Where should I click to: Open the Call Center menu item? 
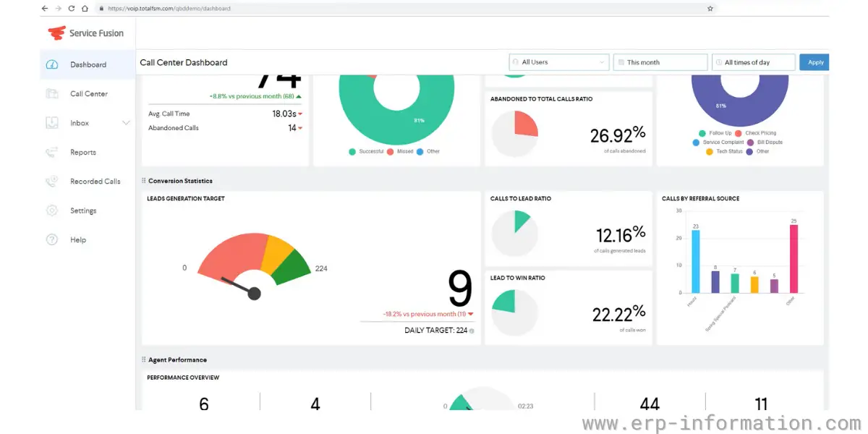pyautogui.click(x=89, y=94)
